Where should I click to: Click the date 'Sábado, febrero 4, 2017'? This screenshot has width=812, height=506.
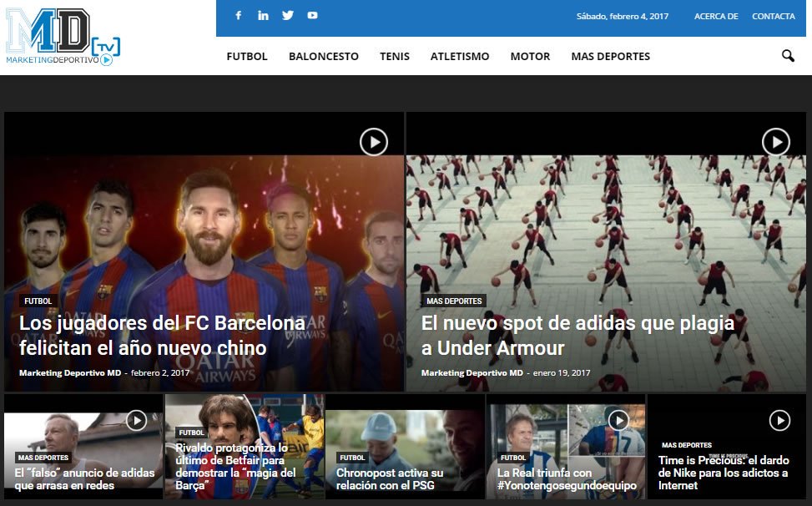coord(623,16)
